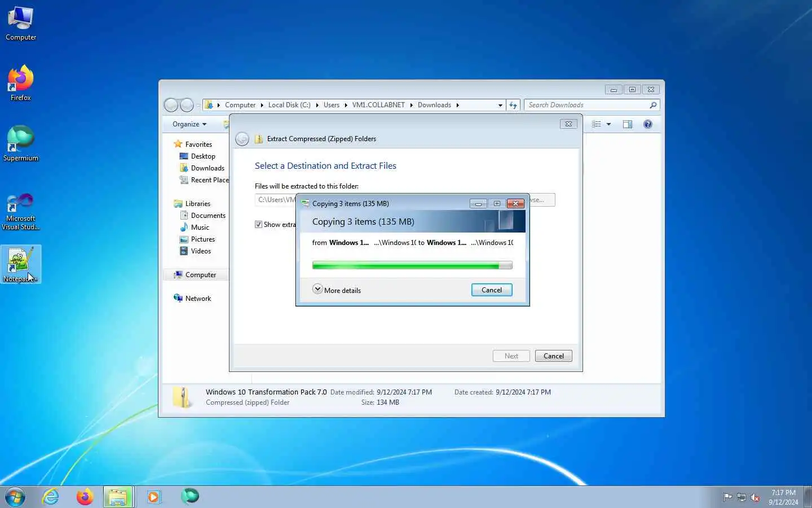Viewport: 812px width, 508px height.
Task: Open the Windows Start menu
Action: click(x=15, y=497)
